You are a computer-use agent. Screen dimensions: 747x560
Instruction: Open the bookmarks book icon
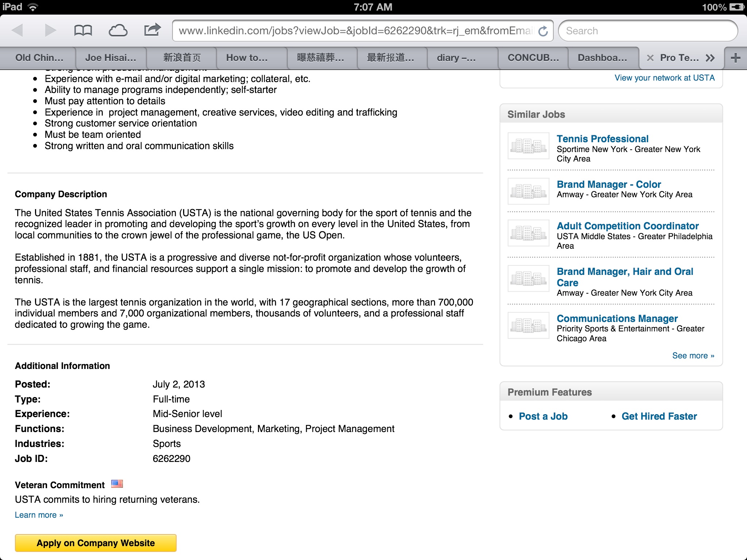point(83,31)
